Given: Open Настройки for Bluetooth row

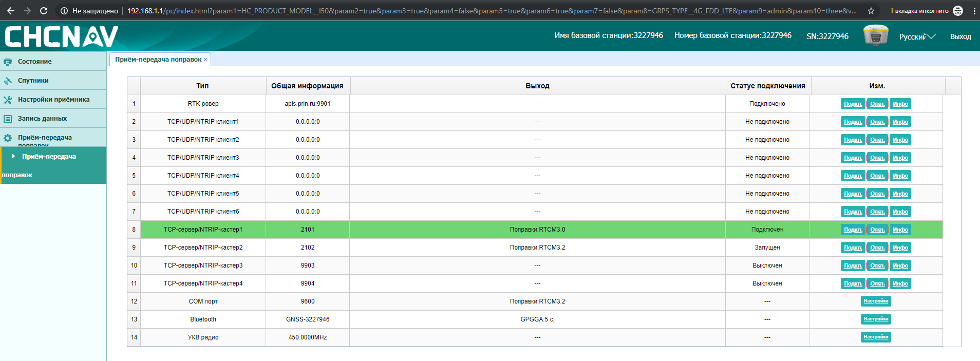Looking at the screenshot, I should [x=876, y=319].
